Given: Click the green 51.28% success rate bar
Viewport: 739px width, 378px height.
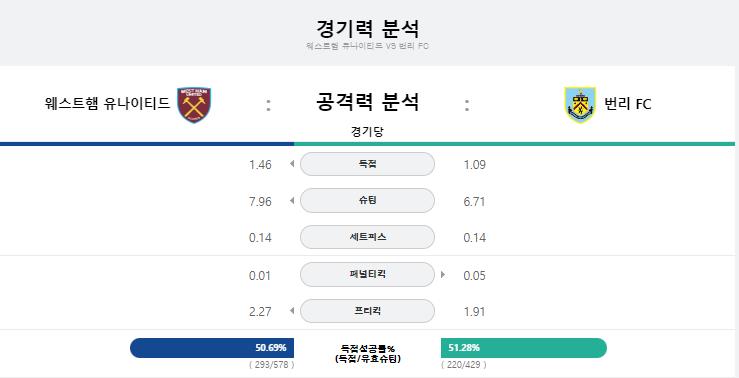Looking at the screenshot, I should pyautogui.click(x=524, y=348).
